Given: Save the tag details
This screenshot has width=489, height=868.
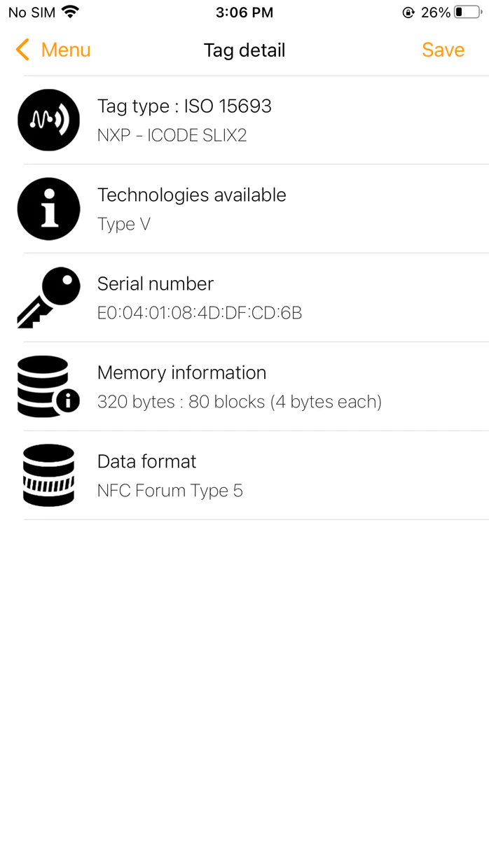Looking at the screenshot, I should (x=443, y=50).
